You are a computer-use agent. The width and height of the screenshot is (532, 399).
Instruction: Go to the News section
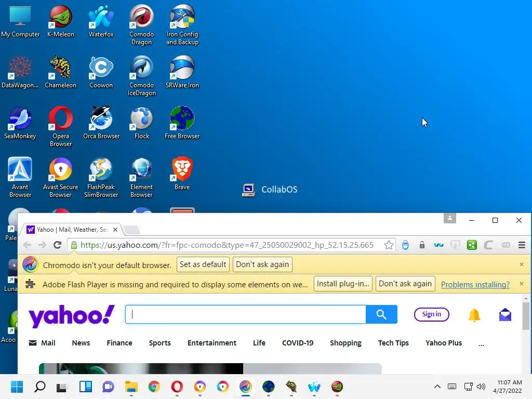[x=81, y=343]
